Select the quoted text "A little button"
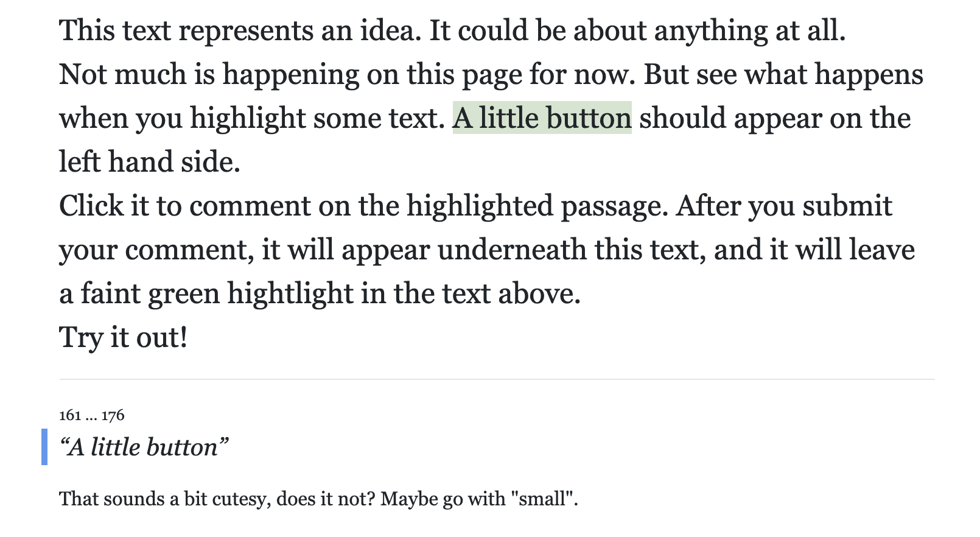This screenshot has height=537, width=980. [x=144, y=447]
